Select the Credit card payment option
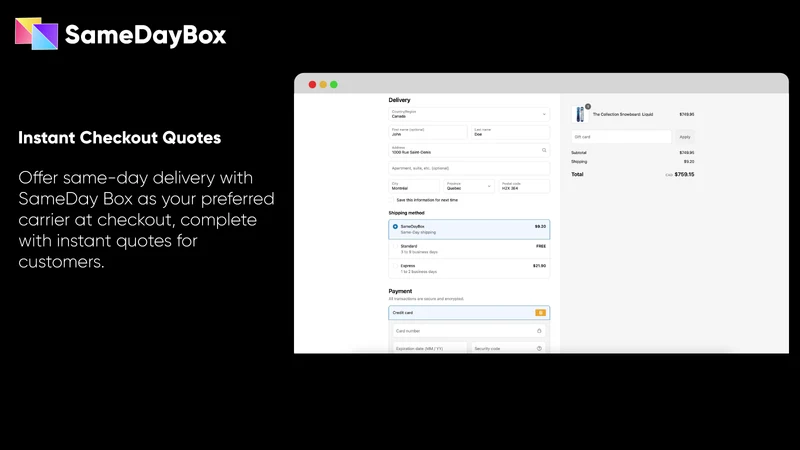This screenshot has height=450, width=800. [x=469, y=313]
